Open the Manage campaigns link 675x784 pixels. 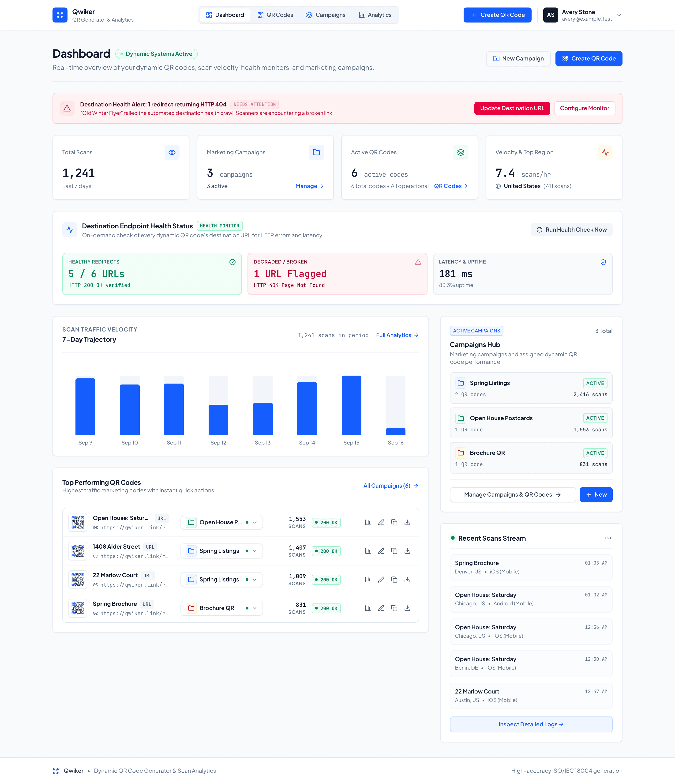coord(309,186)
